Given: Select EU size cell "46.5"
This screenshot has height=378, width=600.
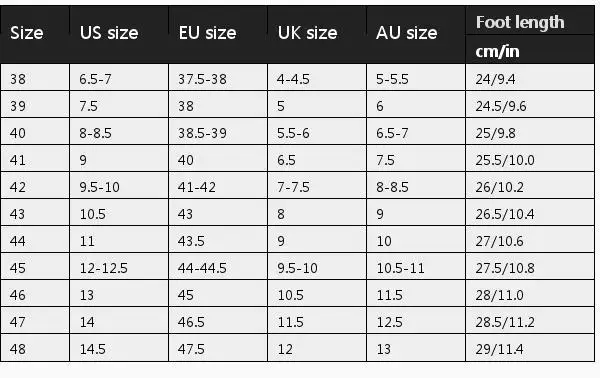Looking at the screenshot, I should (218, 320).
